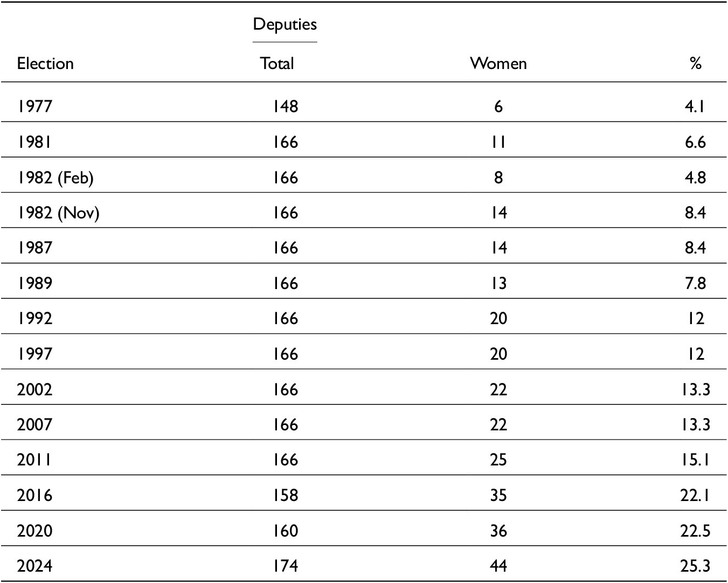
Task: Click the Deputies column group header
Action: (285, 24)
